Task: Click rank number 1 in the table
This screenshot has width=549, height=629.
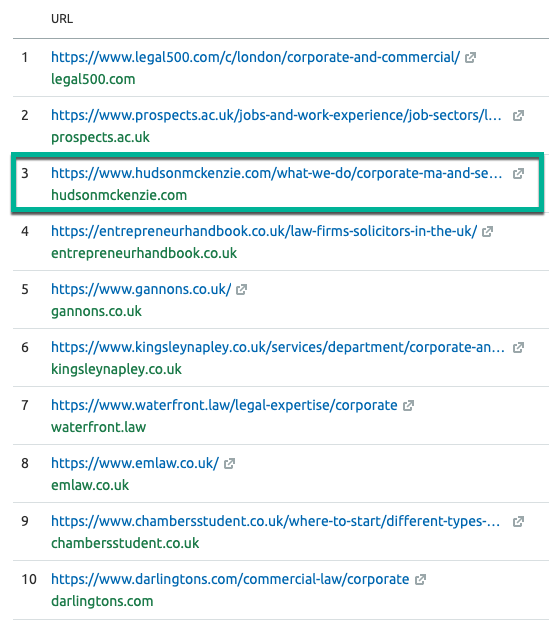Action: [25, 58]
